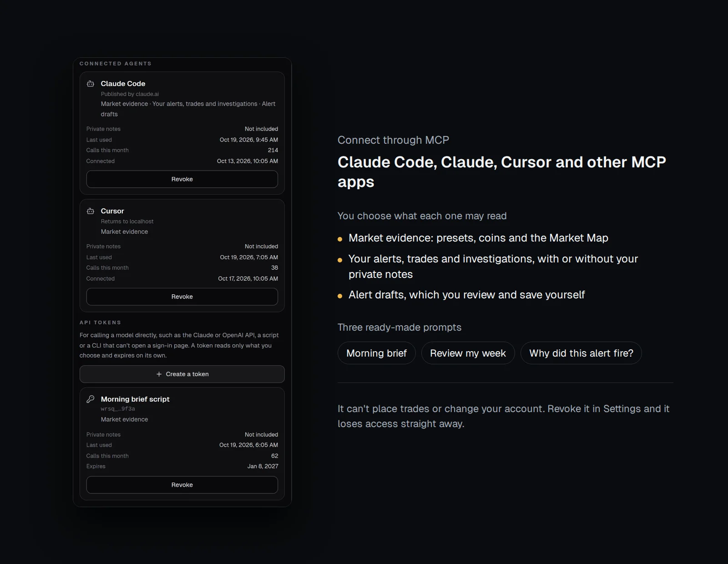Click the Oct 19, 2026, 7:05 AM timestamp
This screenshot has width=728, height=564.
pyautogui.click(x=249, y=257)
